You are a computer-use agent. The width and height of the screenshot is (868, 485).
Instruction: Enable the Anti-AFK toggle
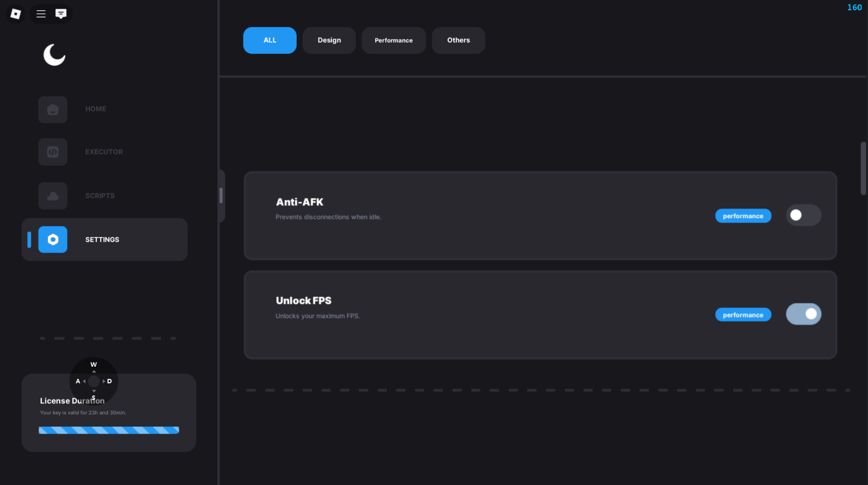[x=803, y=215]
